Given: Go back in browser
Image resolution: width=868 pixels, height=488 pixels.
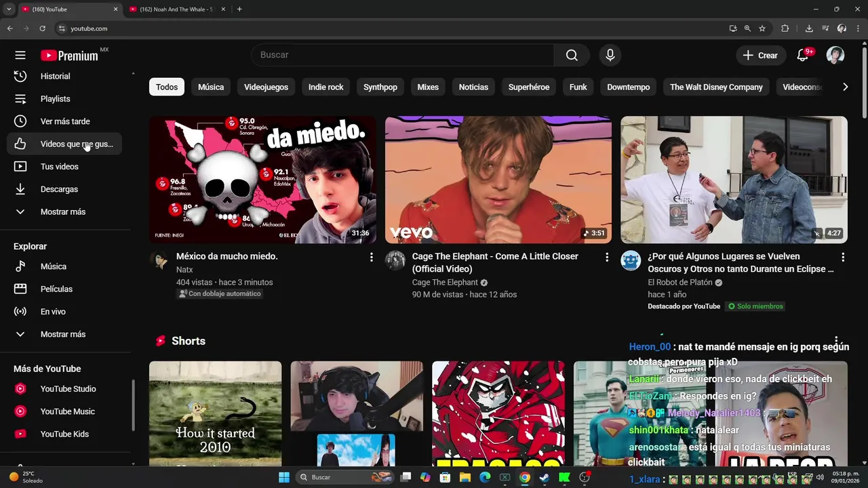Looking at the screenshot, I should pos(9,28).
